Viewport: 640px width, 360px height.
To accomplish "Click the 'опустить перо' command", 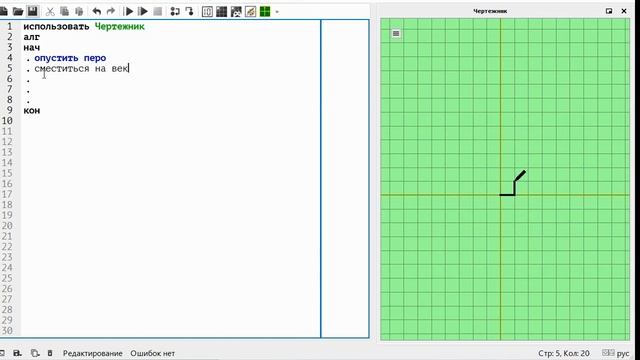I will coord(70,58).
